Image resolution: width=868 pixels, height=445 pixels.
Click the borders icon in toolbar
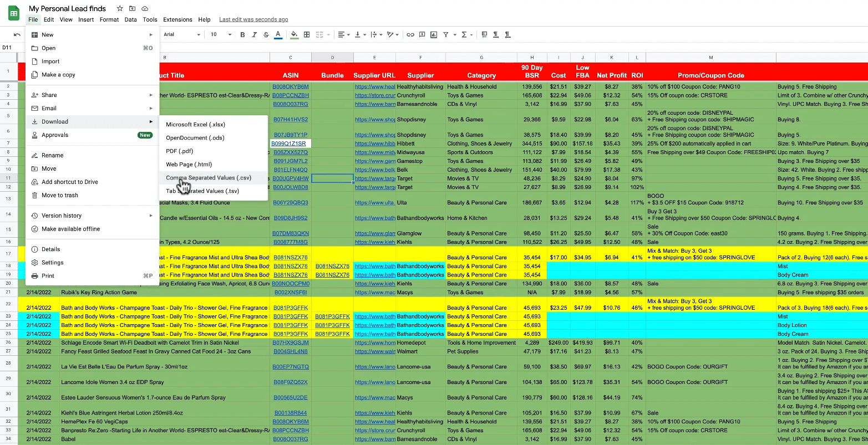pos(307,34)
